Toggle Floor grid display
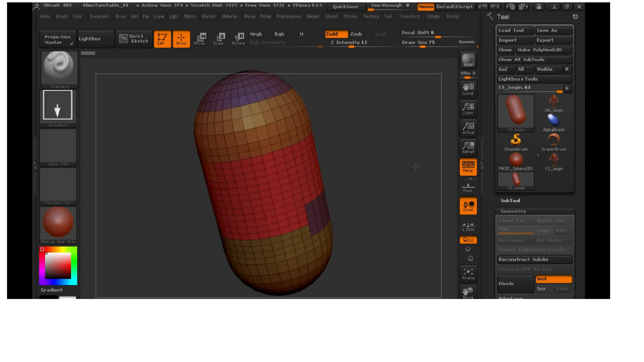This screenshot has height=362, width=644. click(x=468, y=187)
